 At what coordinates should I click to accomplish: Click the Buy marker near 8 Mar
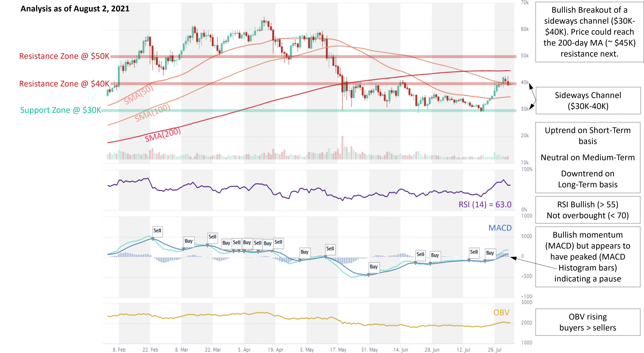coord(189,241)
